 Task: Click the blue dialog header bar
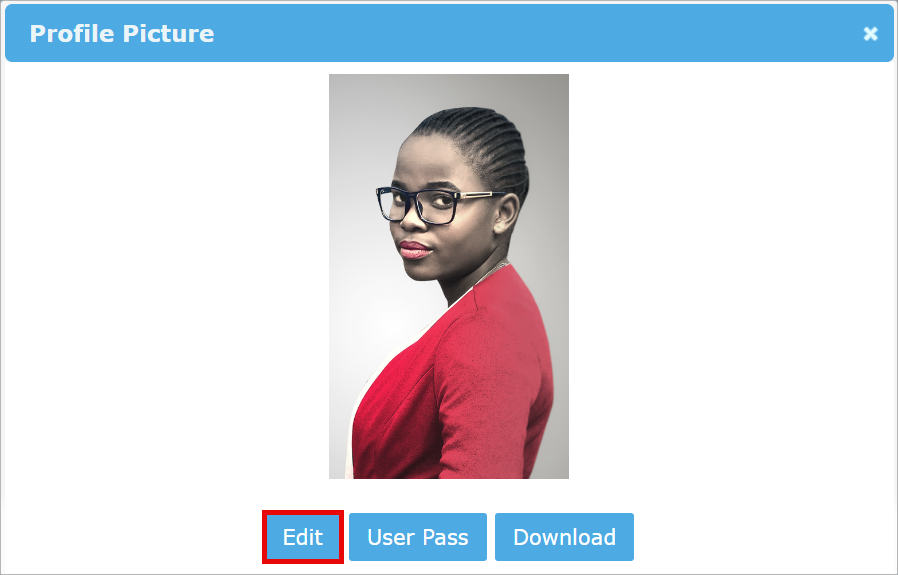[449, 33]
